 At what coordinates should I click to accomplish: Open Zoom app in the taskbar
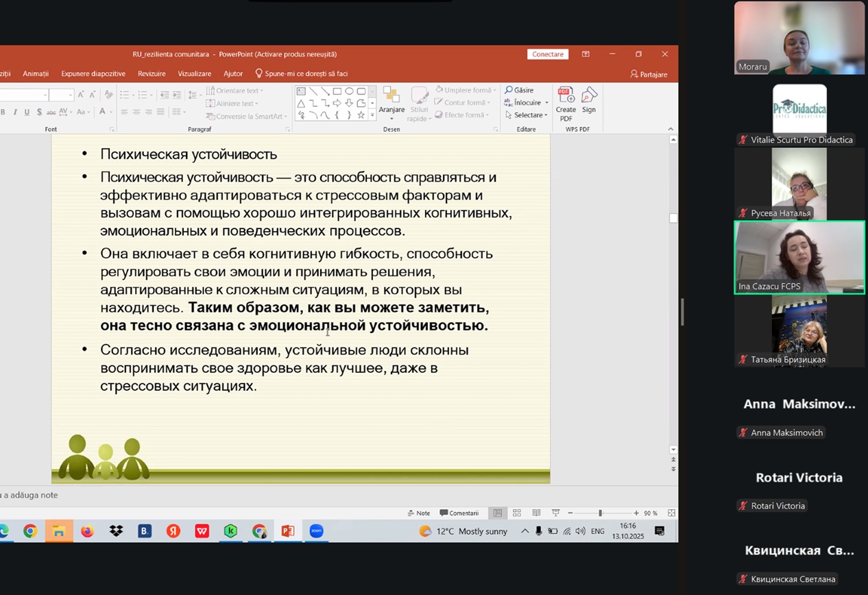[316, 531]
